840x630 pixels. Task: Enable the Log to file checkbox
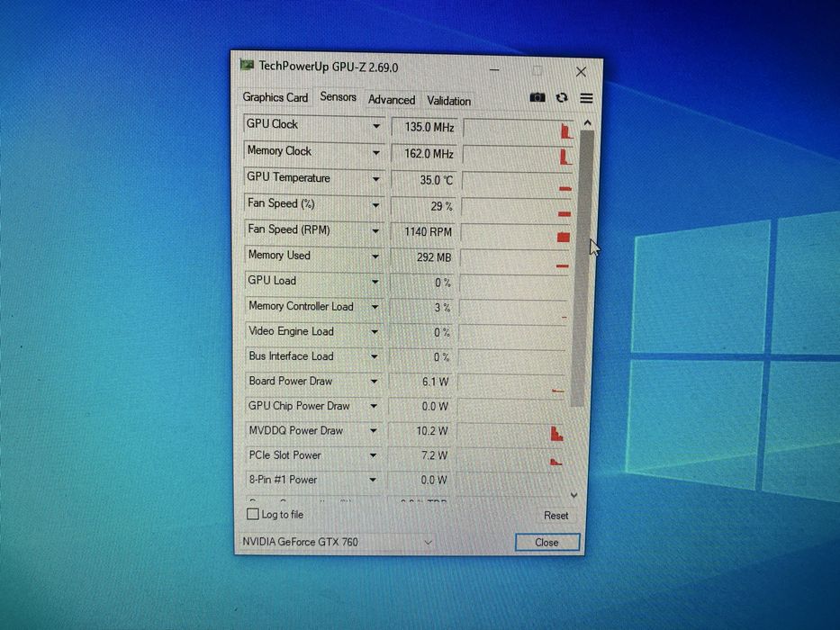point(252,514)
